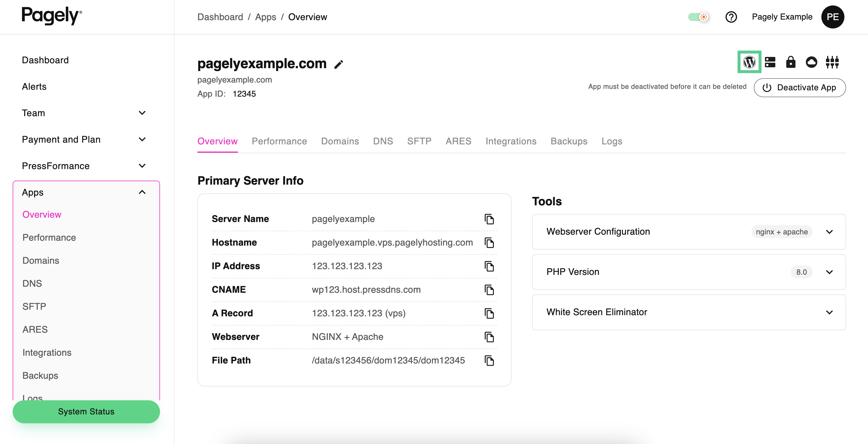The width and height of the screenshot is (868, 444).
Task: Go to Apps in the breadcrumb
Action: point(266,17)
